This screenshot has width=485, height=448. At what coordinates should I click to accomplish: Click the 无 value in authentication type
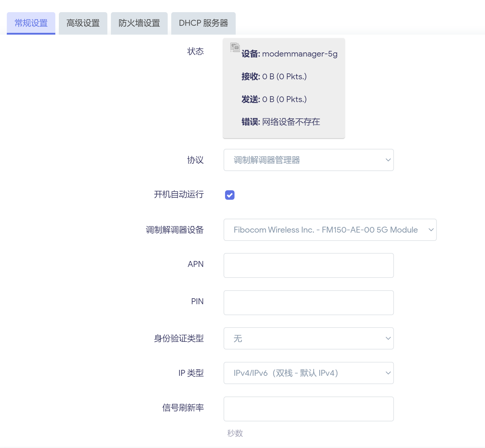[x=238, y=338]
